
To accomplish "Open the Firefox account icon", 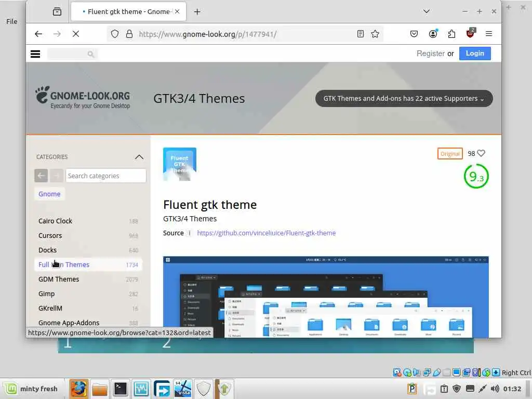I will 433,34.
